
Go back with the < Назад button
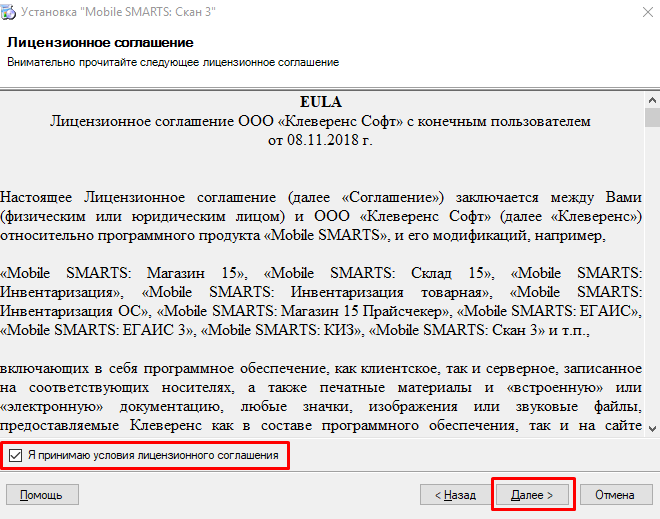(455, 495)
